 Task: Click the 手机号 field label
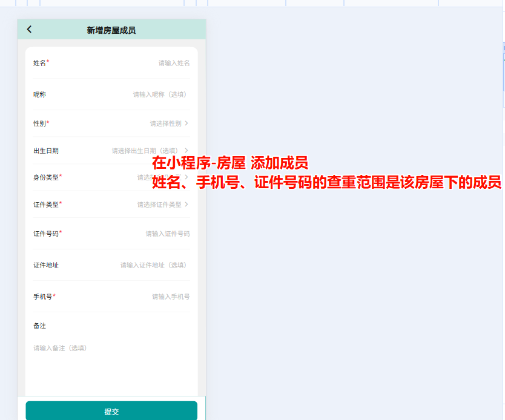44,296
